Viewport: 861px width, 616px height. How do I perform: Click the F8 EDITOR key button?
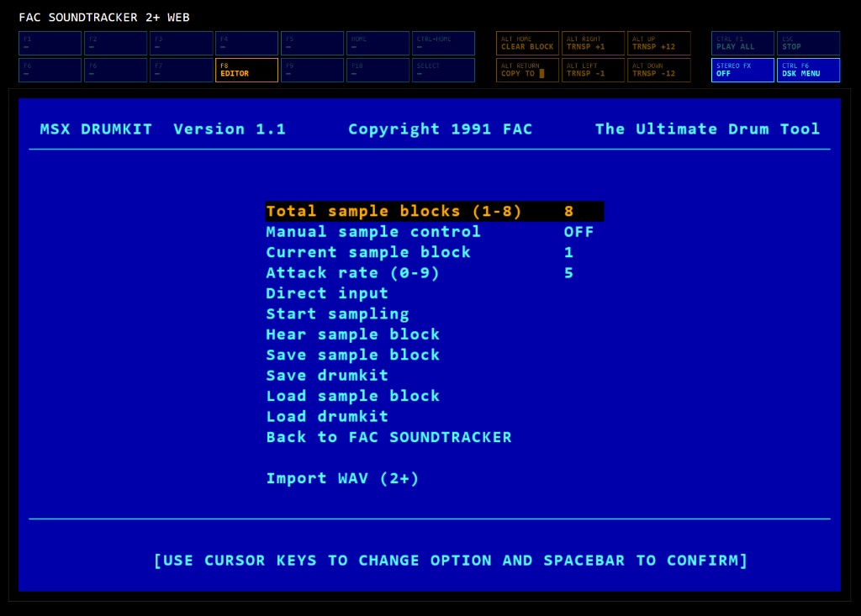click(246, 70)
